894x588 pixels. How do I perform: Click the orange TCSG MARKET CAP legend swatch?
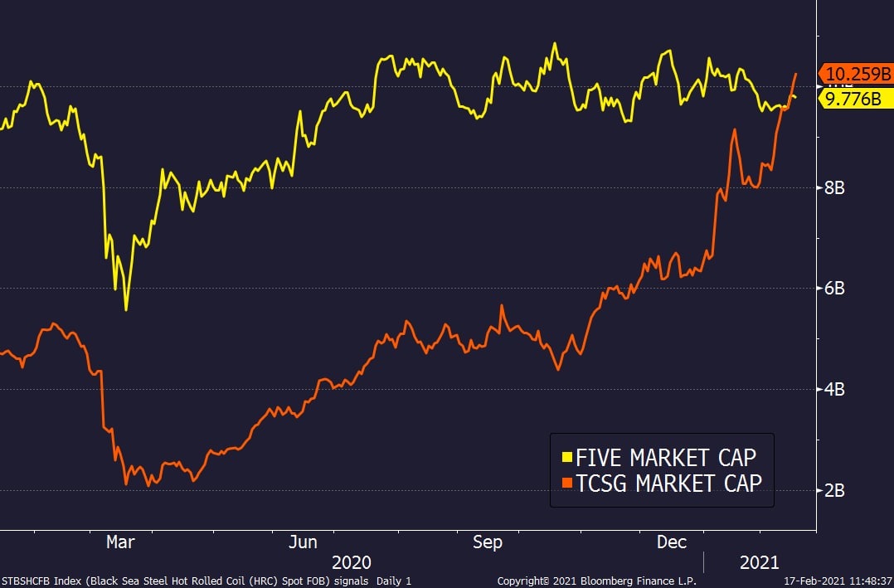tap(566, 483)
